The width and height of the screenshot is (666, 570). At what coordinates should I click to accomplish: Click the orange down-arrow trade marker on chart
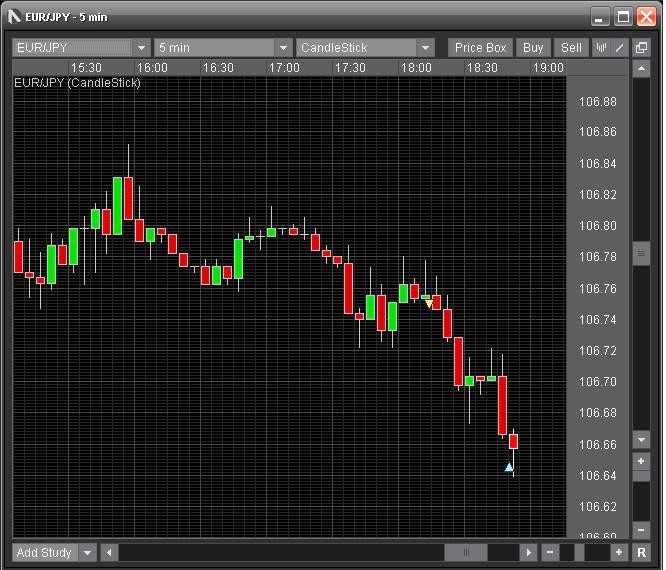click(430, 304)
